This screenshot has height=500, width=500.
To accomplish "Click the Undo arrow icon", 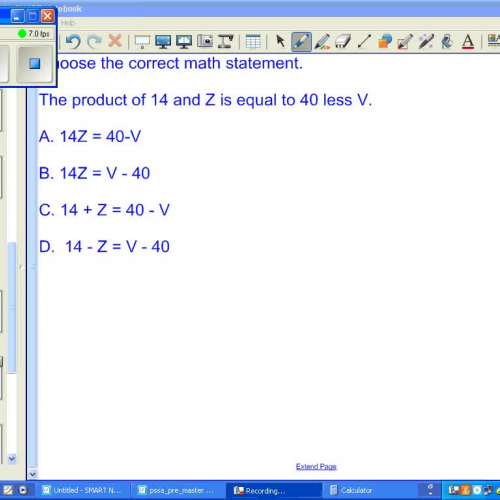I will coord(73,42).
